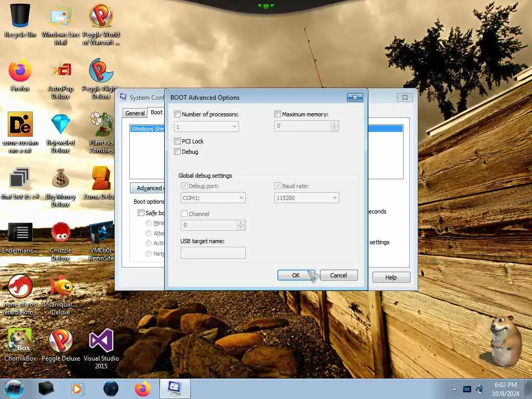The width and height of the screenshot is (532, 399).
Task: Open the De 'some russian ran a rat' icon
Action: 20,132
